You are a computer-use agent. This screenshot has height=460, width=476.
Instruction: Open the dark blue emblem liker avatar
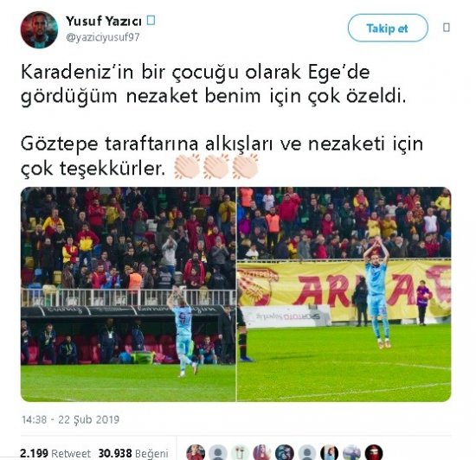tap(285, 453)
